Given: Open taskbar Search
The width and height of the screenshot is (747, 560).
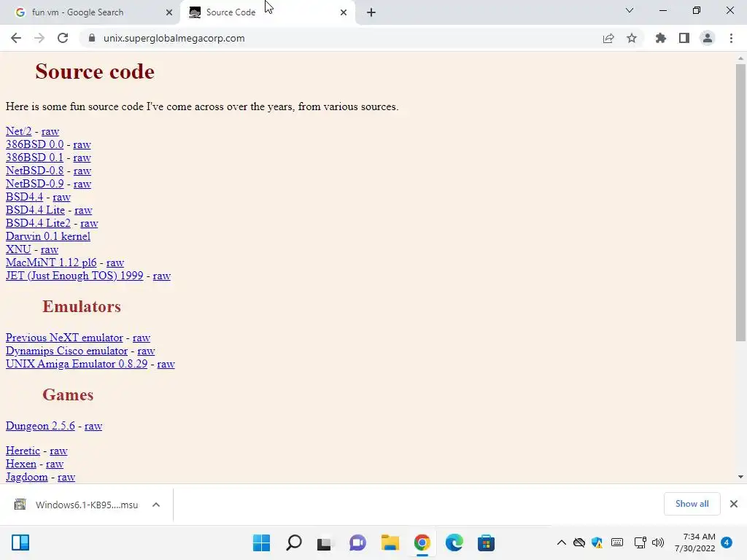Looking at the screenshot, I should coord(294,542).
